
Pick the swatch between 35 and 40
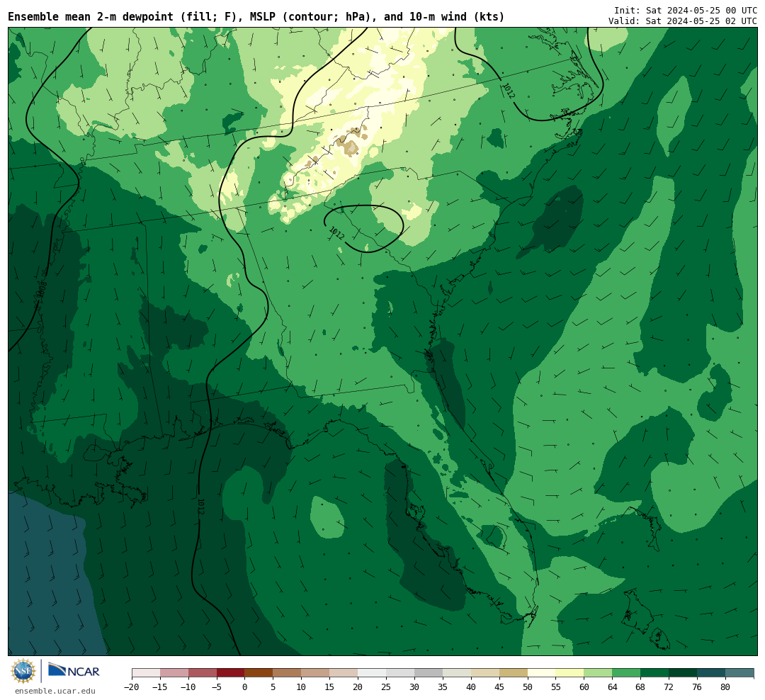457,673
